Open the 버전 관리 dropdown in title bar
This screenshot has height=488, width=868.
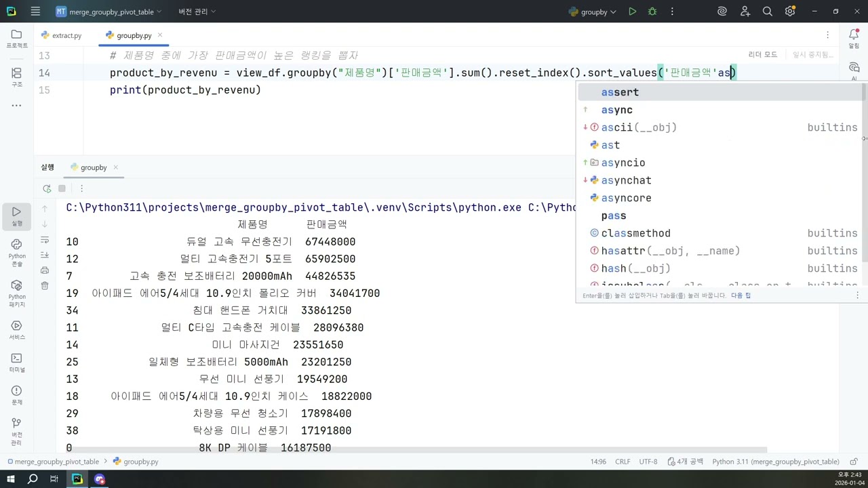(x=197, y=12)
